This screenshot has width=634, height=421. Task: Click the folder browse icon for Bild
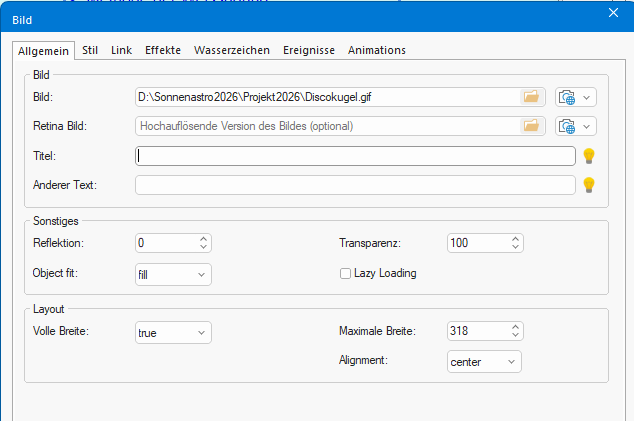(531, 97)
